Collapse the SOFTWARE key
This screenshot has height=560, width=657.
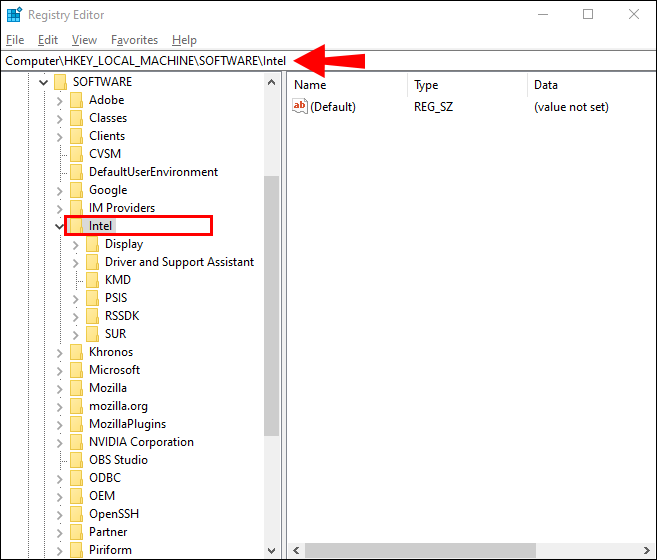[x=44, y=82]
